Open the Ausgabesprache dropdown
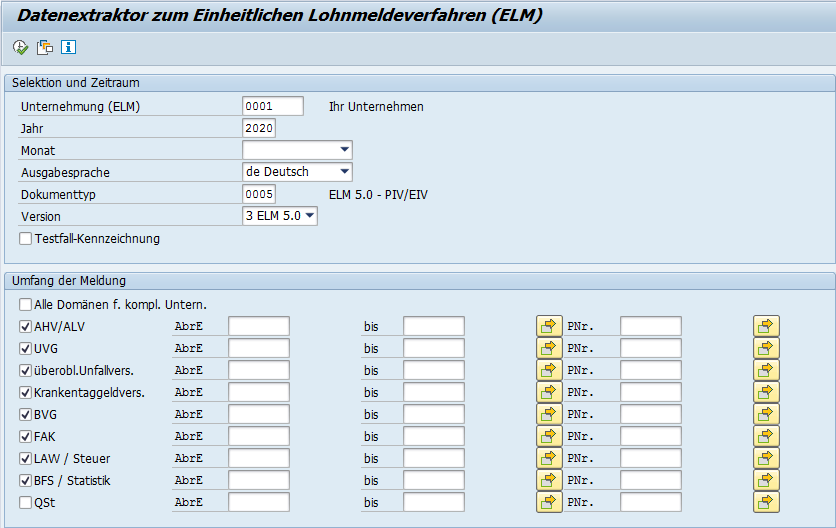836x528 pixels. coord(344,172)
